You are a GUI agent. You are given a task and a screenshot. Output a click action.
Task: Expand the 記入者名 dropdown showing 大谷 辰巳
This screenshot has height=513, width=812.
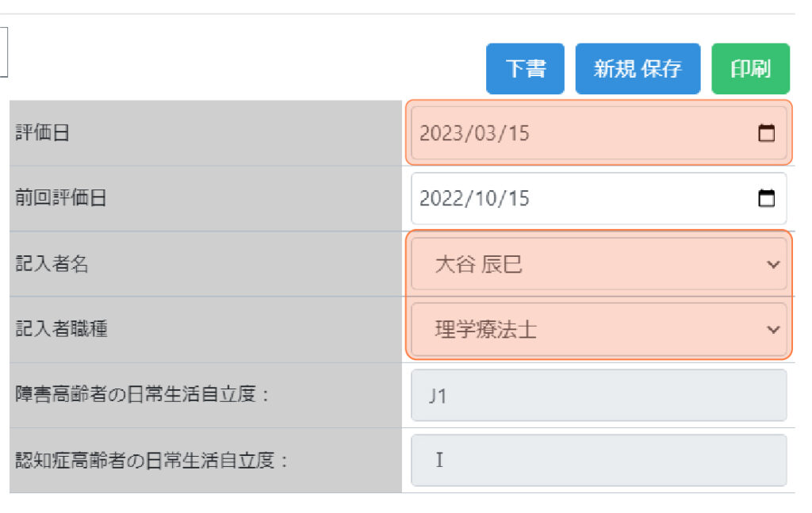[587, 264]
